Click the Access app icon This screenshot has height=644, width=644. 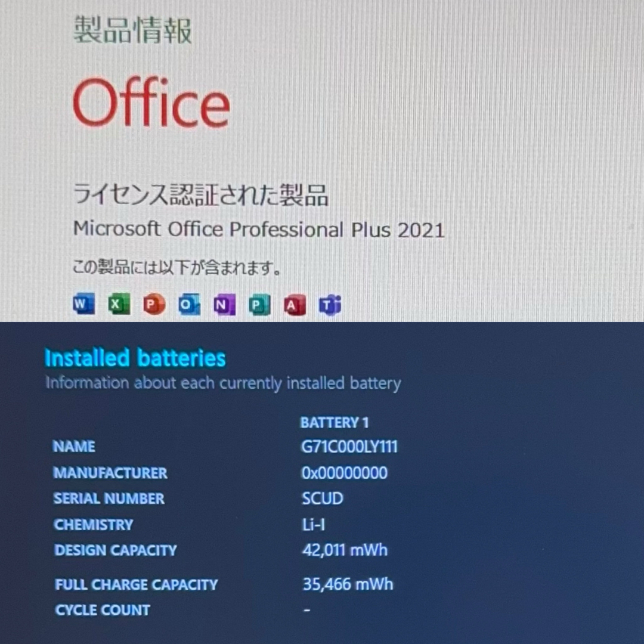click(x=295, y=305)
